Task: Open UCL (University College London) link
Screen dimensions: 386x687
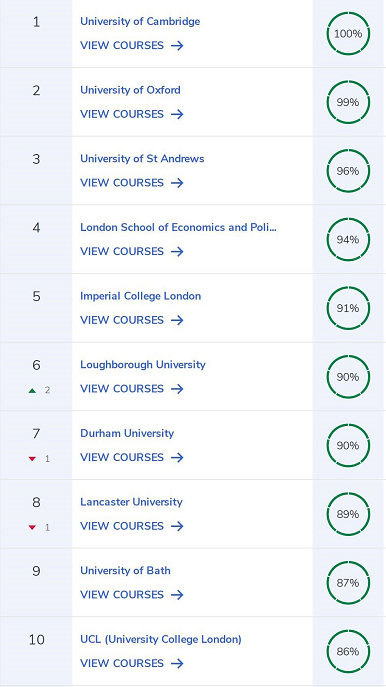Action: [x=161, y=639]
